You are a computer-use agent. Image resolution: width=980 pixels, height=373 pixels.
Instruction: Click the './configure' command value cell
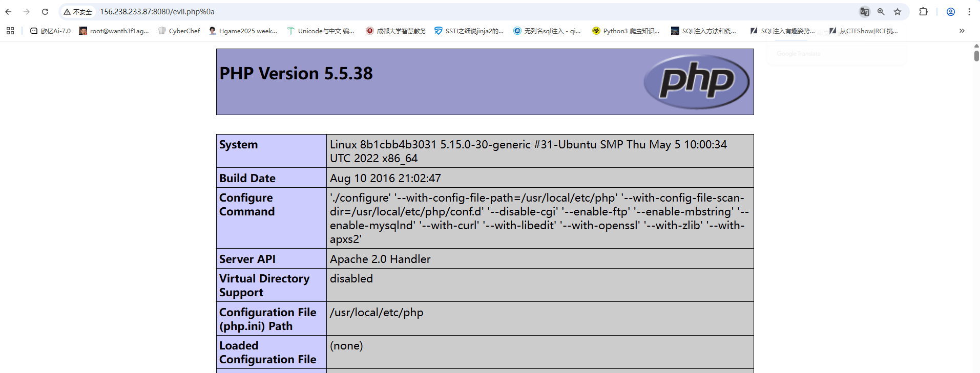[539, 218]
